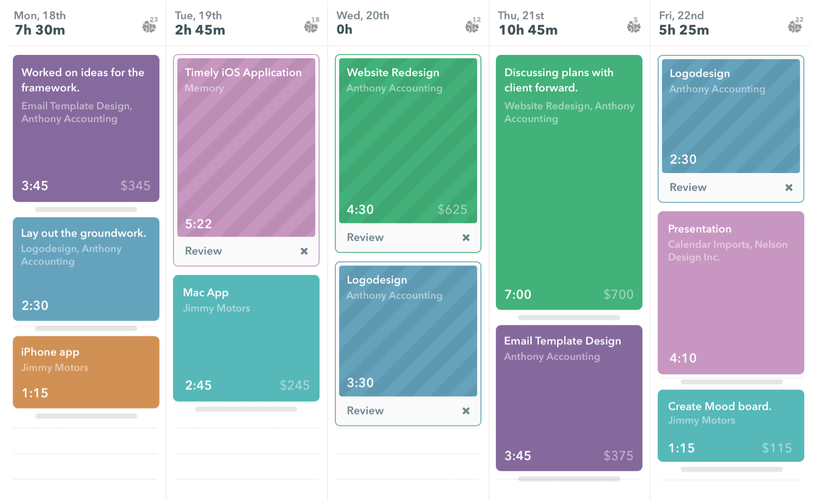The height and width of the screenshot is (504, 818).
Task: Click the drag handle below the Mac App card
Action: click(246, 409)
